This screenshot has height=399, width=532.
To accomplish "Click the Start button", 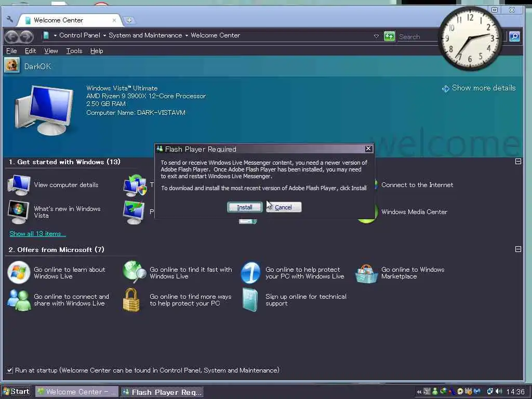I will (16, 392).
